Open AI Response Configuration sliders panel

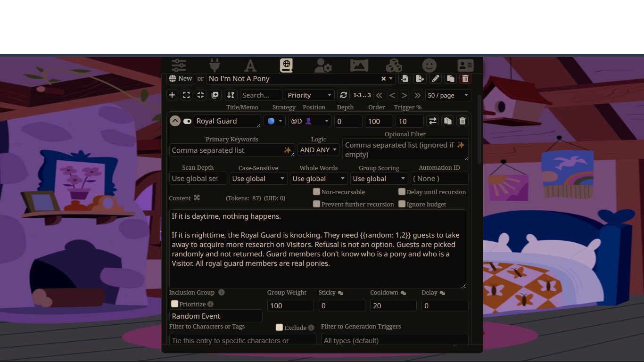179,66
